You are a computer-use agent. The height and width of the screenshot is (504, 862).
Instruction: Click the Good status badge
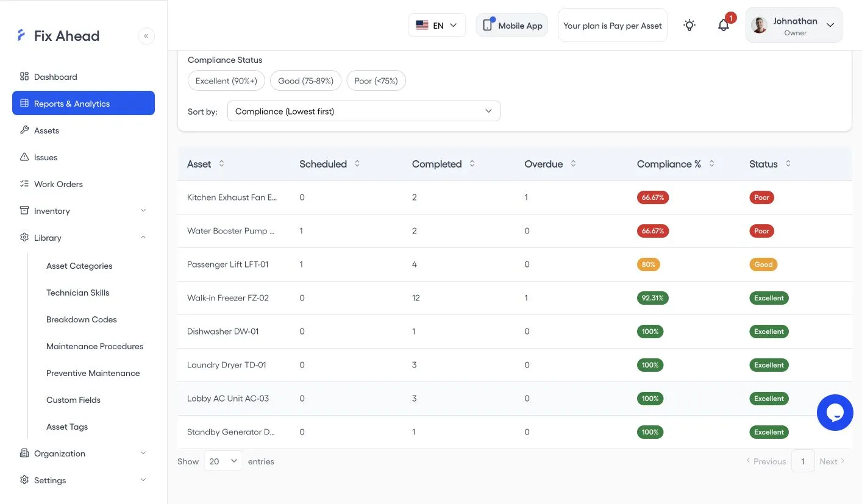[763, 264]
